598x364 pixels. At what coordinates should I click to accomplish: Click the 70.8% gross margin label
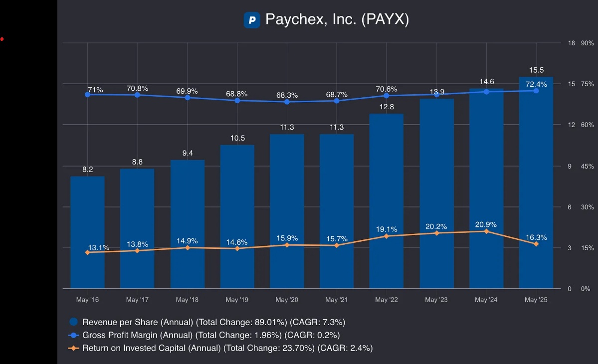137,88
